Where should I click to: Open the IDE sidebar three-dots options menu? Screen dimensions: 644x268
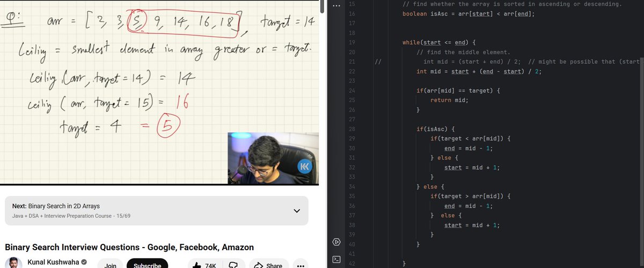click(336, 6)
